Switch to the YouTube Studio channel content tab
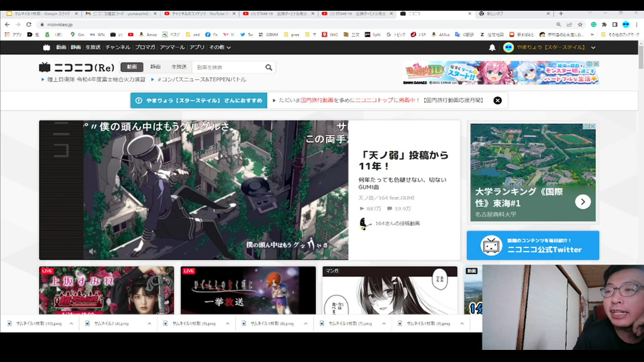The width and height of the screenshot is (644, 362). coord(199,13)
